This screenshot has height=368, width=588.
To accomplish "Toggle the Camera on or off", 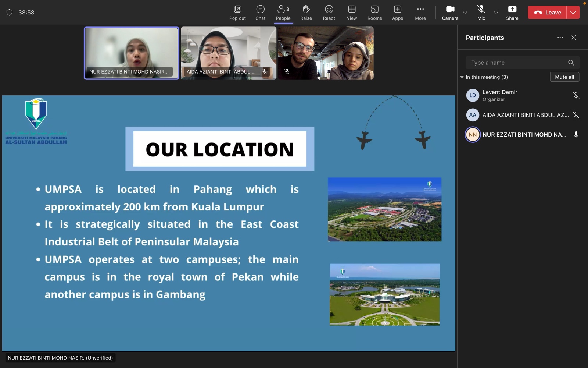I will (x=450, y=13).
